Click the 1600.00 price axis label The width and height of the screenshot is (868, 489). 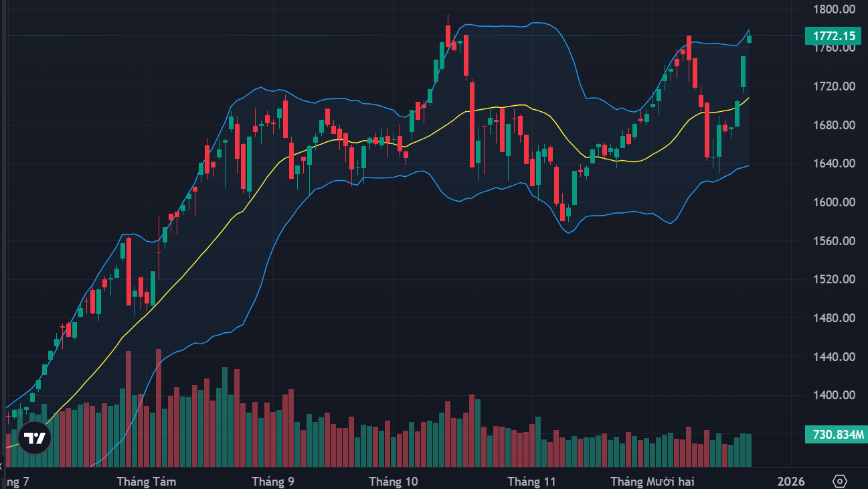pos(833,202)
